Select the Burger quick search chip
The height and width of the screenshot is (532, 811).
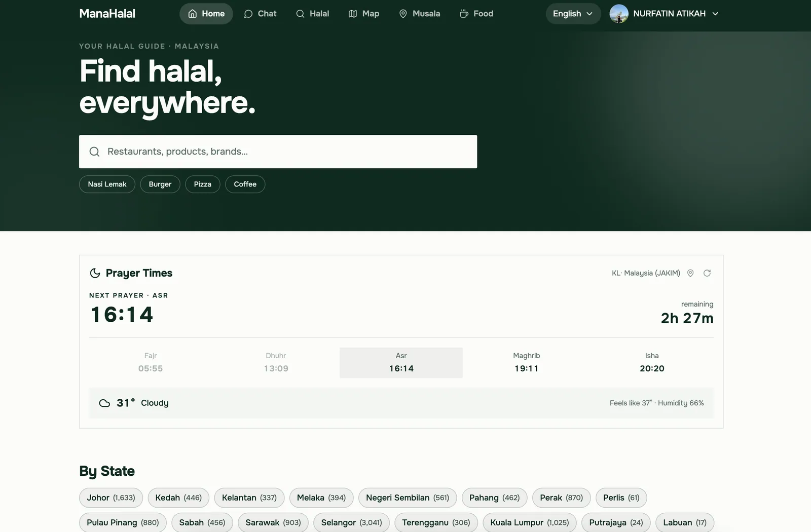click(x=160, y=184)
